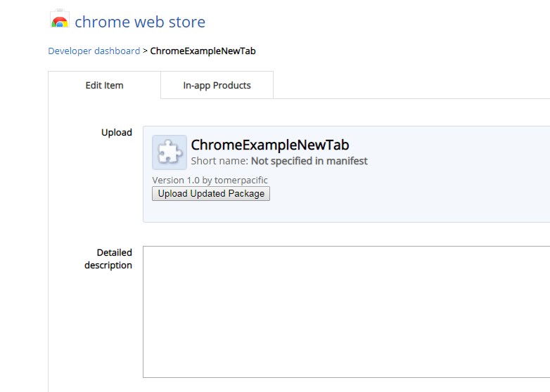
Task: Click the Upload field label
Action: coord(117,132)
